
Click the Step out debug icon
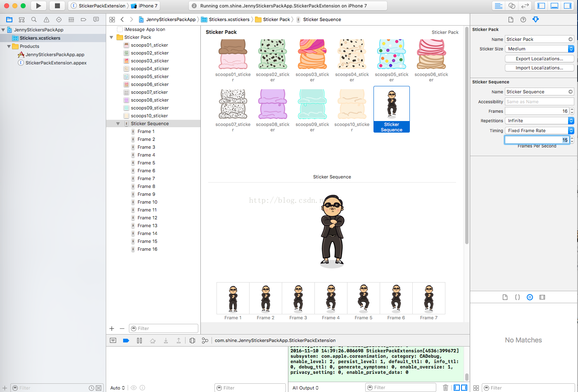pos(178,340)
